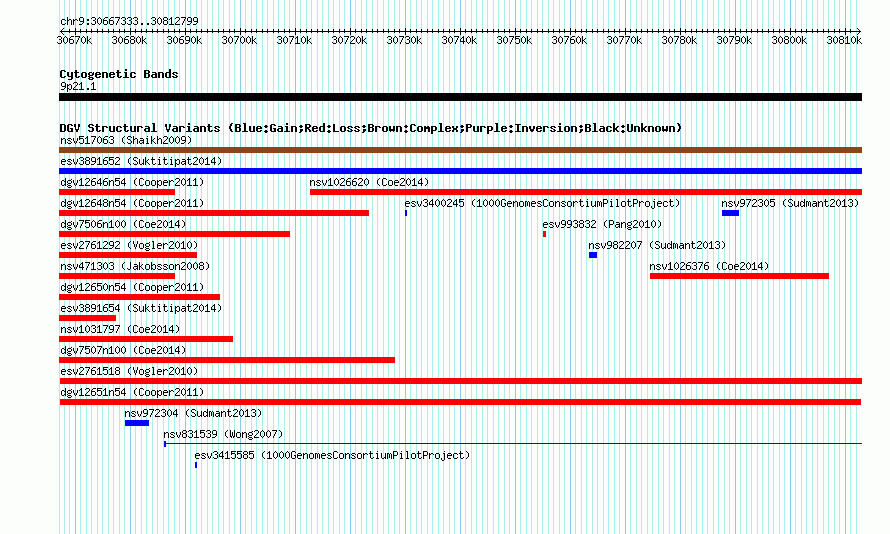Open nsv831539 (Wong2007) label
The image size is (890, 534).
pyautogui.click(x=223, y=434)
